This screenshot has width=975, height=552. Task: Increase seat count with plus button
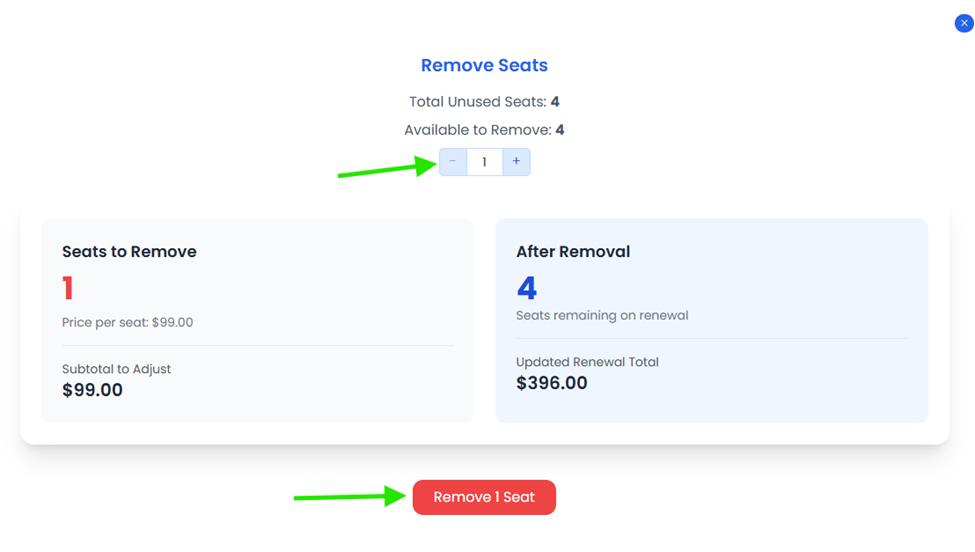[x=516, y=162]
